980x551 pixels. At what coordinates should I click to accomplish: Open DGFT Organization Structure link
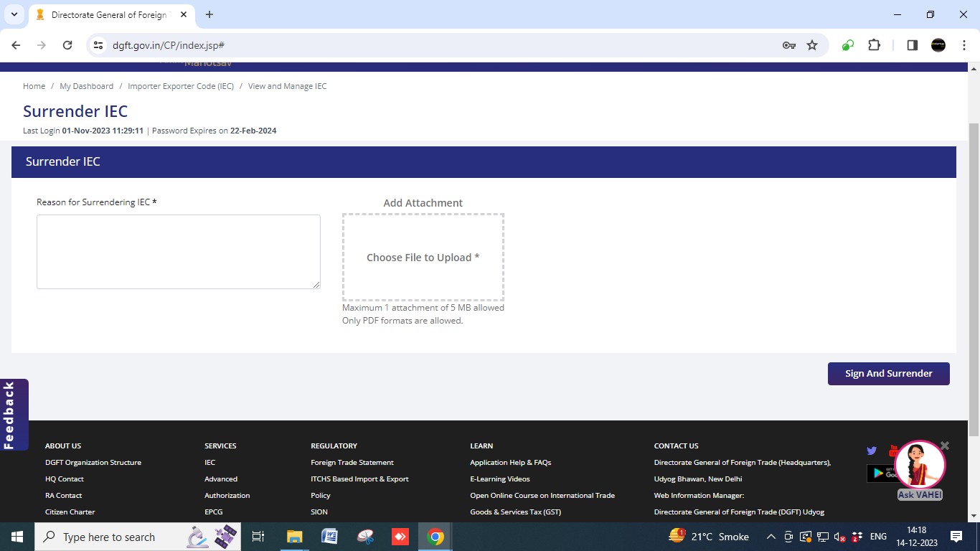93,463
